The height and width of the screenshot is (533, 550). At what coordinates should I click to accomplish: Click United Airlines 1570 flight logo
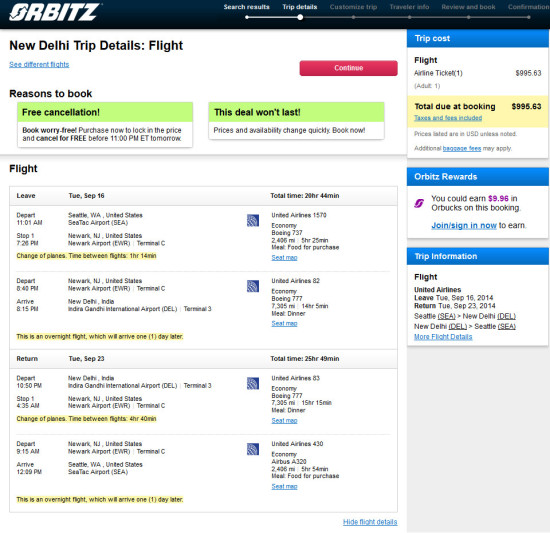click(x=253, y=221)
